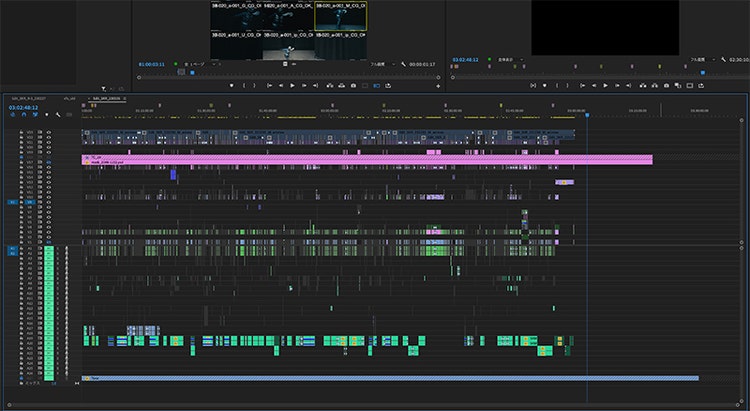Play the clip in the Source monitor
The image size is (750, 411).
[292, 86]
